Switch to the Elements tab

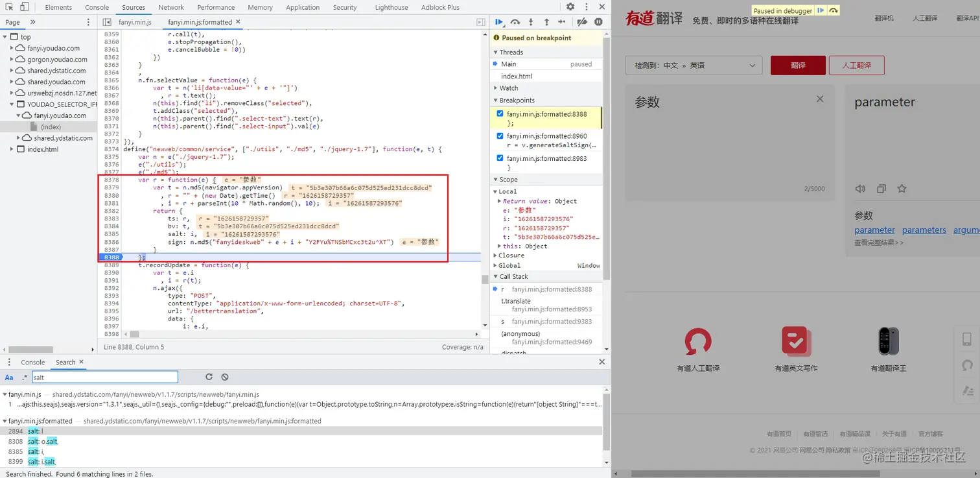coord(58,7)
